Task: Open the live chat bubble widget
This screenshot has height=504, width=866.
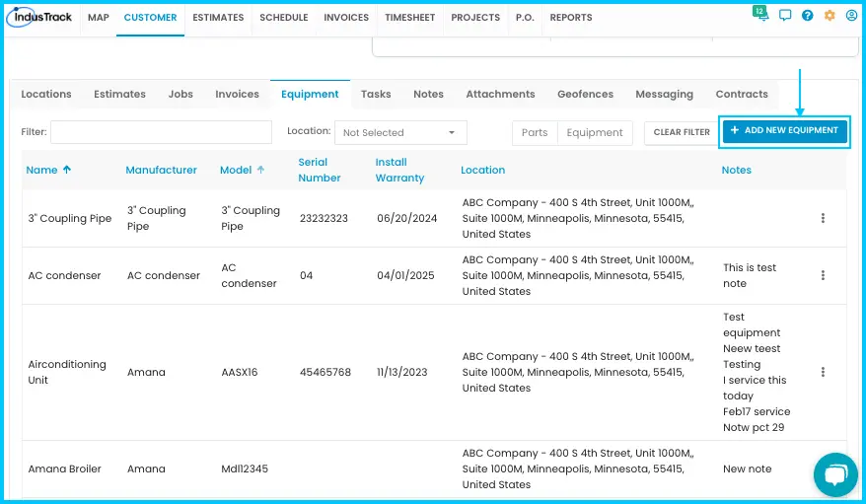Action: [x=835, y=474]
